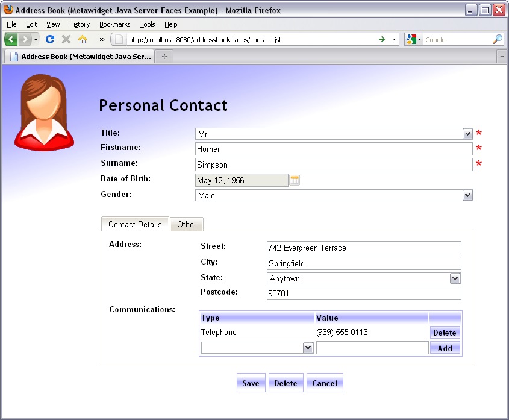Save the personal contact
509x420 pixels.
pyautogui.click(x=251, y=383)
